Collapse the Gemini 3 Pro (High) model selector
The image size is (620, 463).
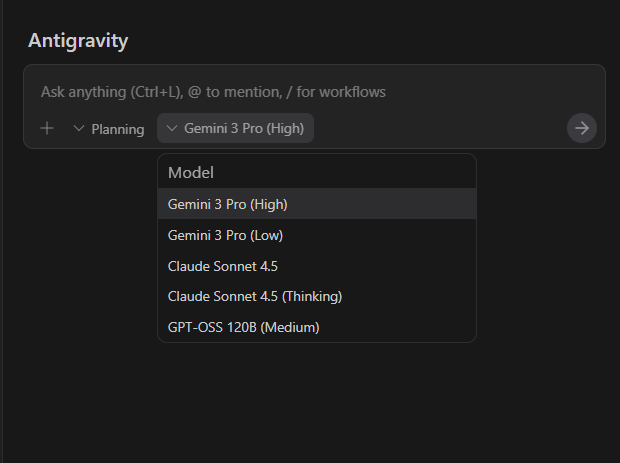click(x=236, y=128)
